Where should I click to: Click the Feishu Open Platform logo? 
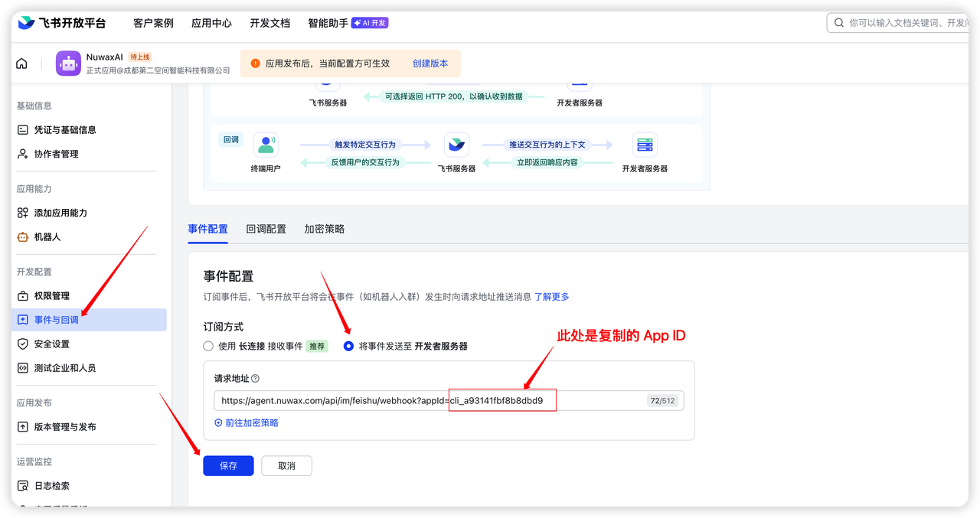point(62,23)
